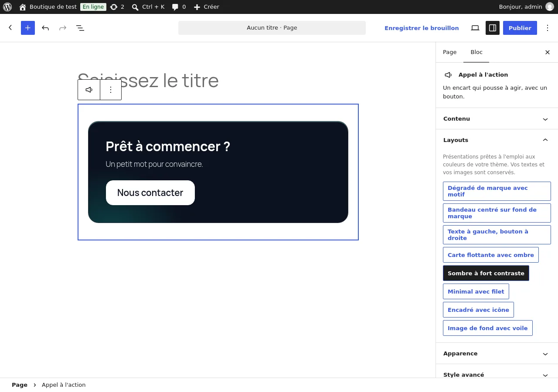Image resolution: width=558 pixels, height=392 pixels.
Task: Choose Texte à gauche, bouton à droite layout
Action: click(497, 235)
